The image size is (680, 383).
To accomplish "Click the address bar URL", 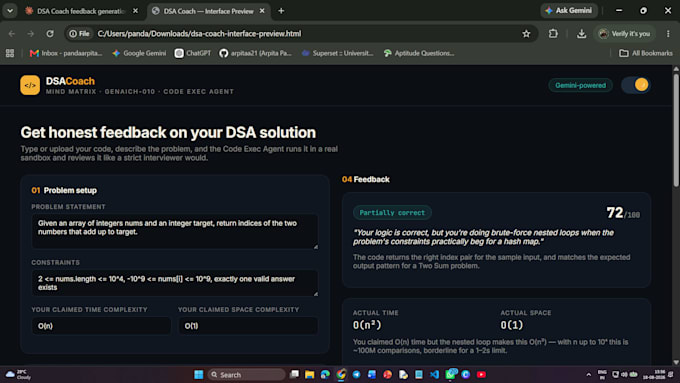I will click(199, 33).
